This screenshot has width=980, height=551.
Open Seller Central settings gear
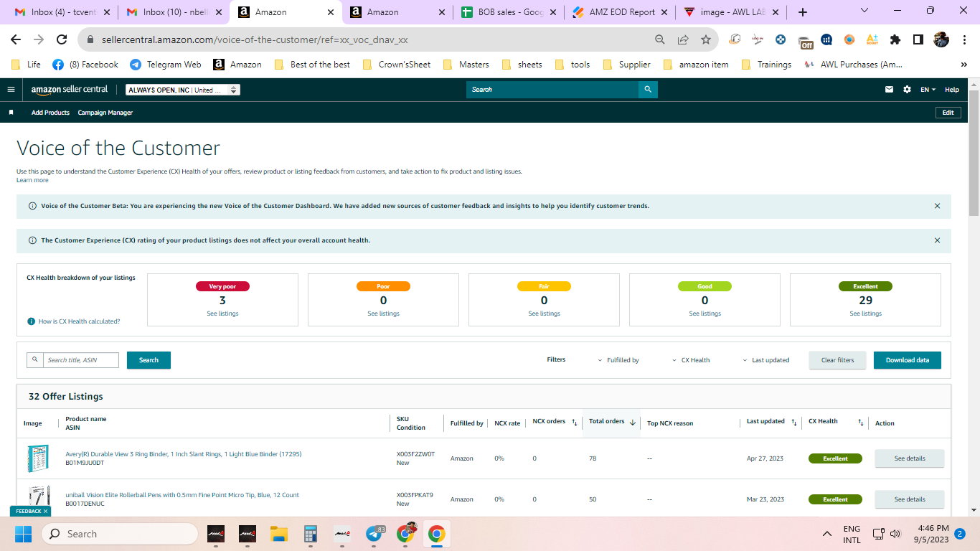point(907,90)
